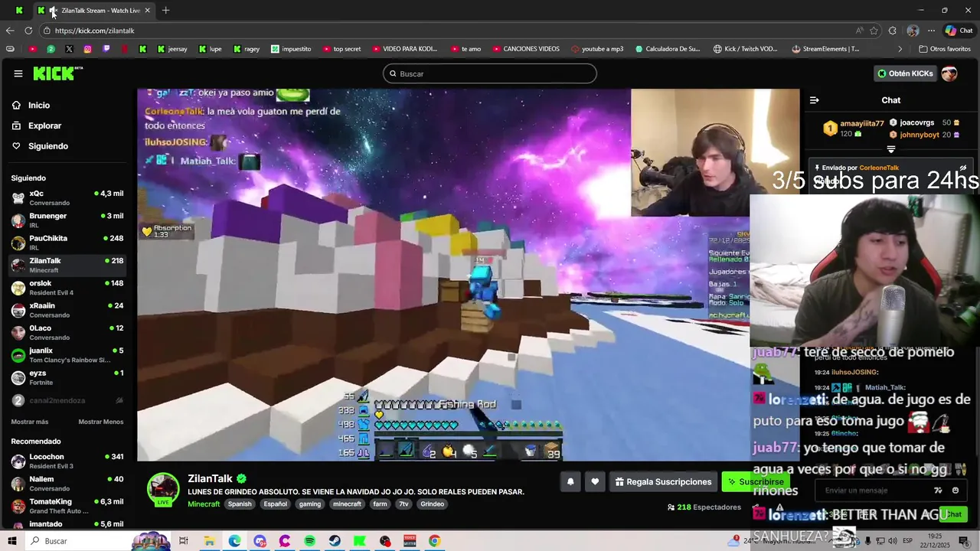Open eyzs Fortnite channel

point(67,377)
